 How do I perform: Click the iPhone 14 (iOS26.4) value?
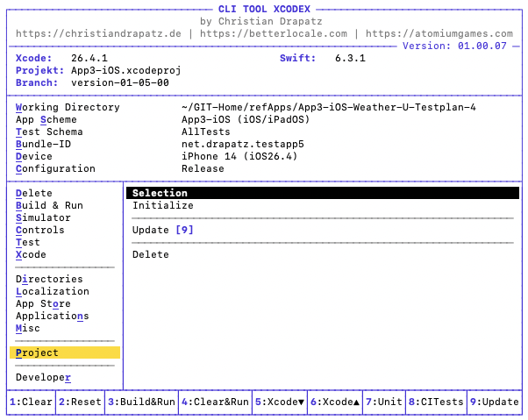coord(239,156)
